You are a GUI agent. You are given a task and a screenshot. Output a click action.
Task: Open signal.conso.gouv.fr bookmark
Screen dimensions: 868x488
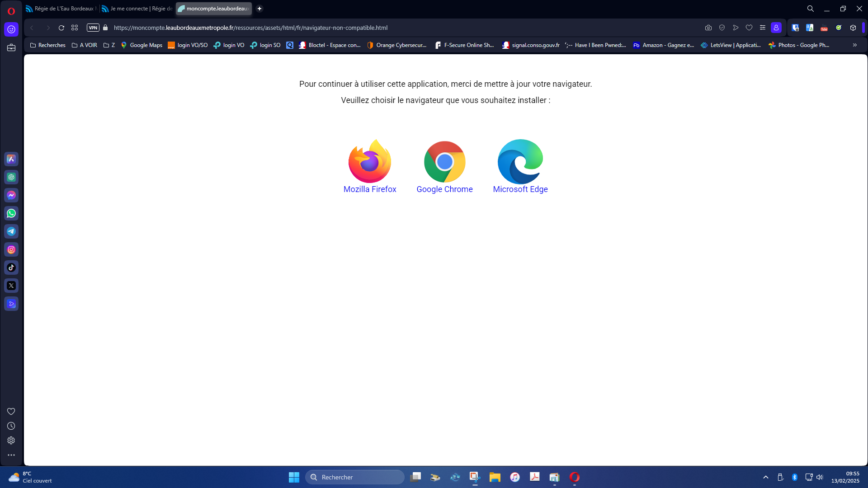coord(531,45)
